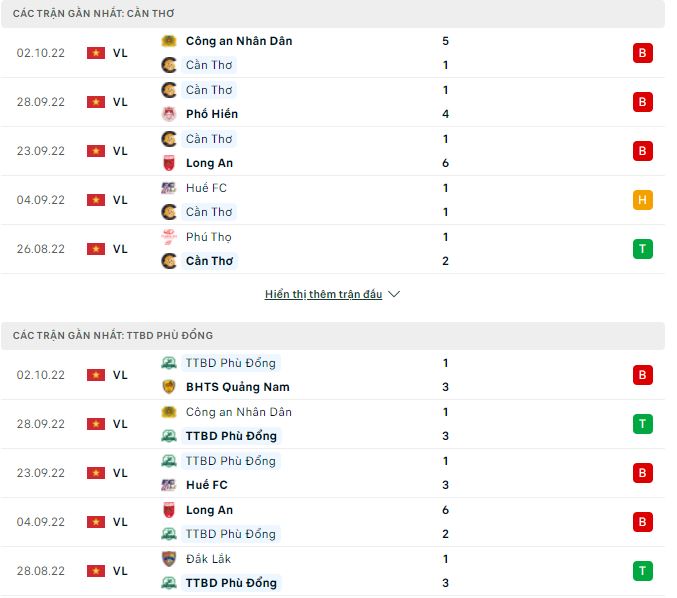Click the Huế FC logo in the 04.09.22 Cần Thơ match
Screen dimensions: 677x598
pos(169,188)
